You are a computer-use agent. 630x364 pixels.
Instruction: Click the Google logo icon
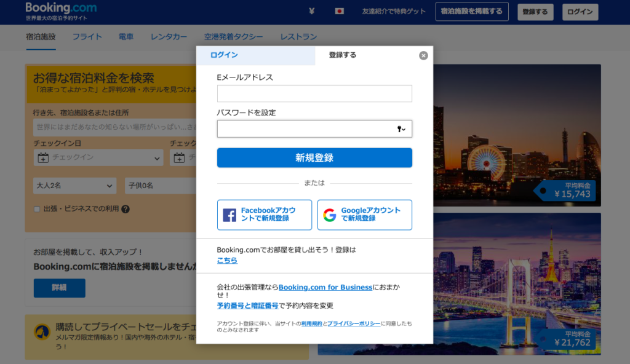click(330, 215)
